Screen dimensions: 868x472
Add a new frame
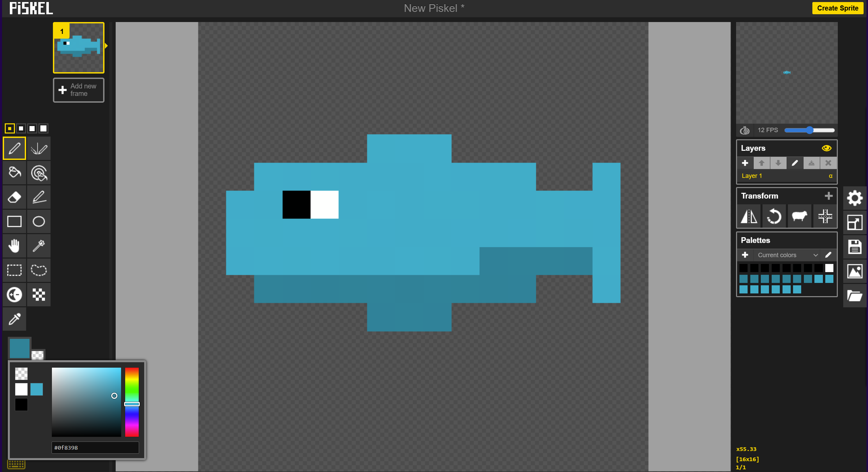tap(78, 90)
